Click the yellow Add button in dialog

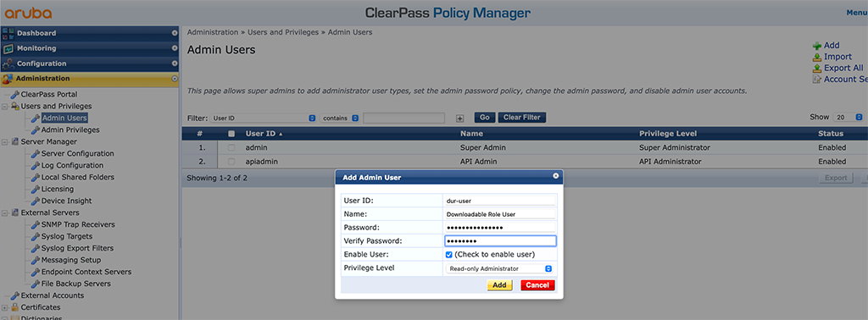pyautogui.click(x=499, y=285)
